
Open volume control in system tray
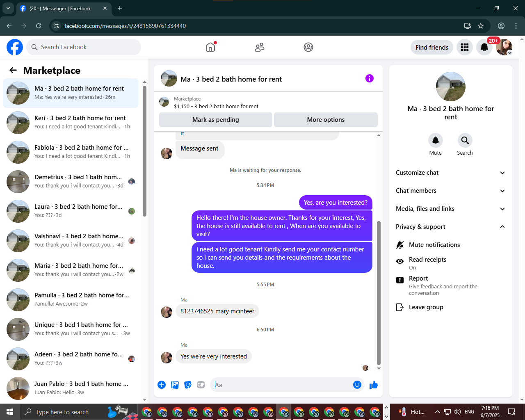pos(457,412)
